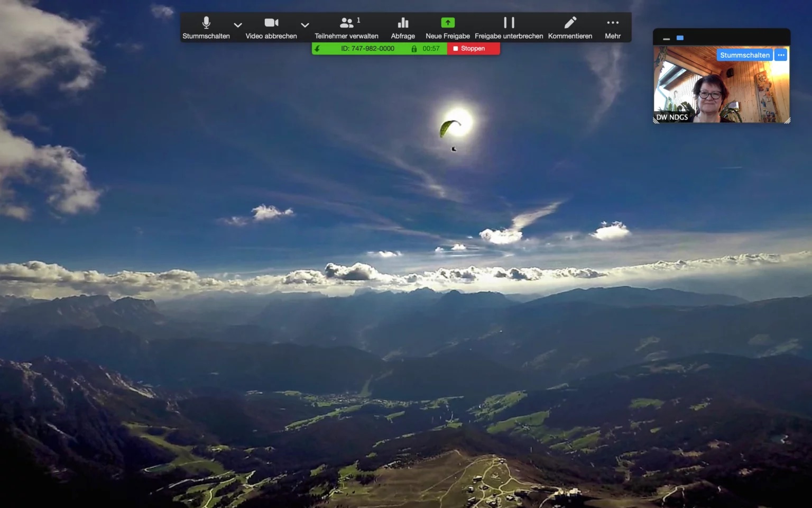Open Teilnehmer verwalten participants panel

coord(346,23)
